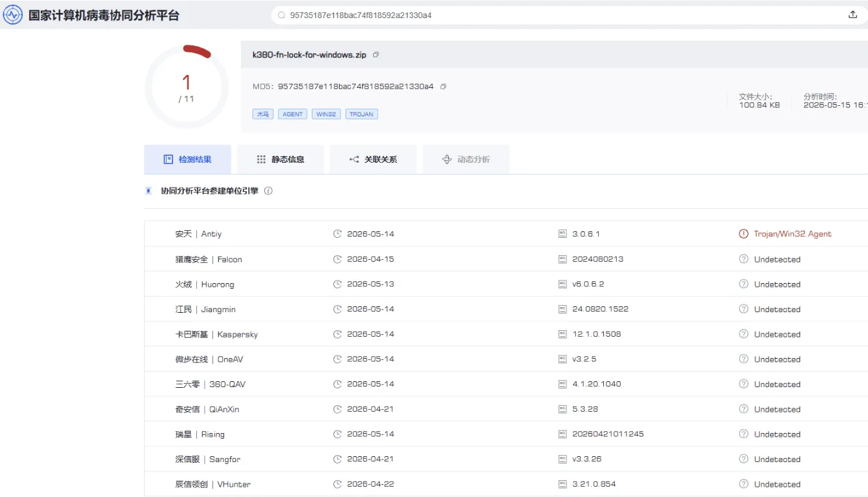
Task: Click the clock icon in the QiAnXin row
Action: [x=337, y=409]
